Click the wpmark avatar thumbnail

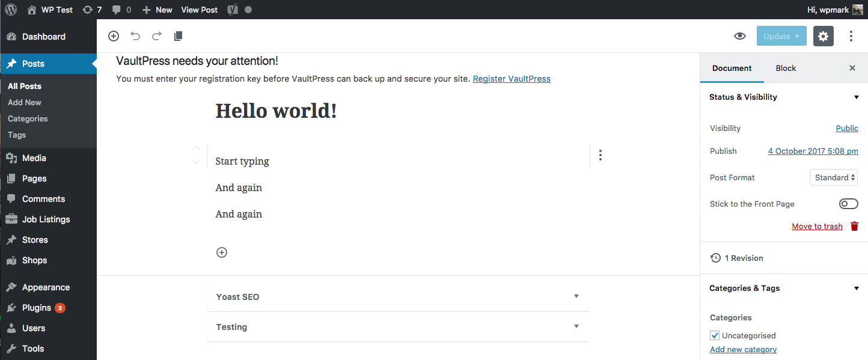[858, 10]
